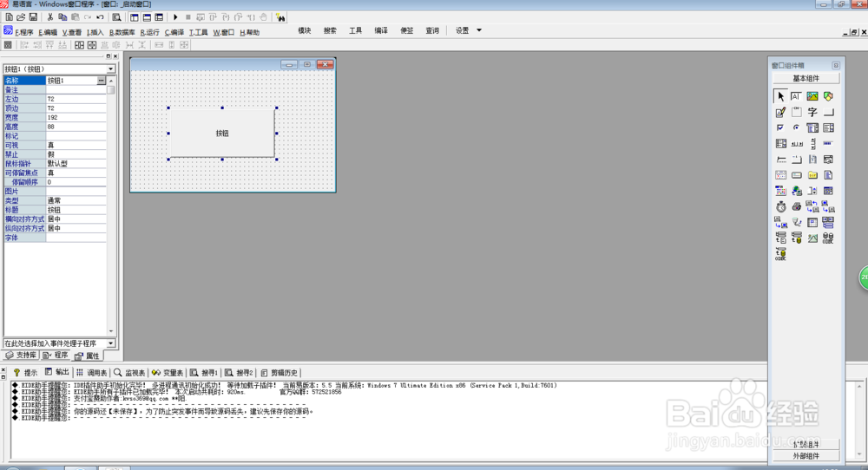Select the edit box component icon

click(796, 96)
